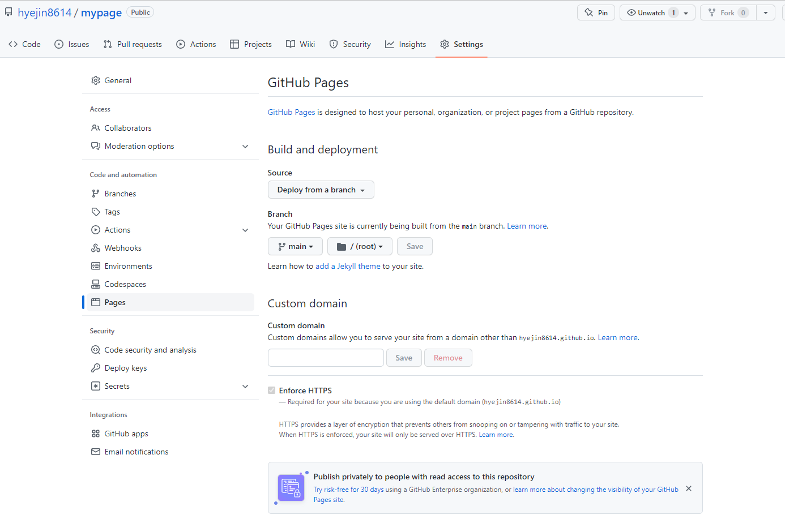Click the Collaborators people icon

tap(96, 128)
